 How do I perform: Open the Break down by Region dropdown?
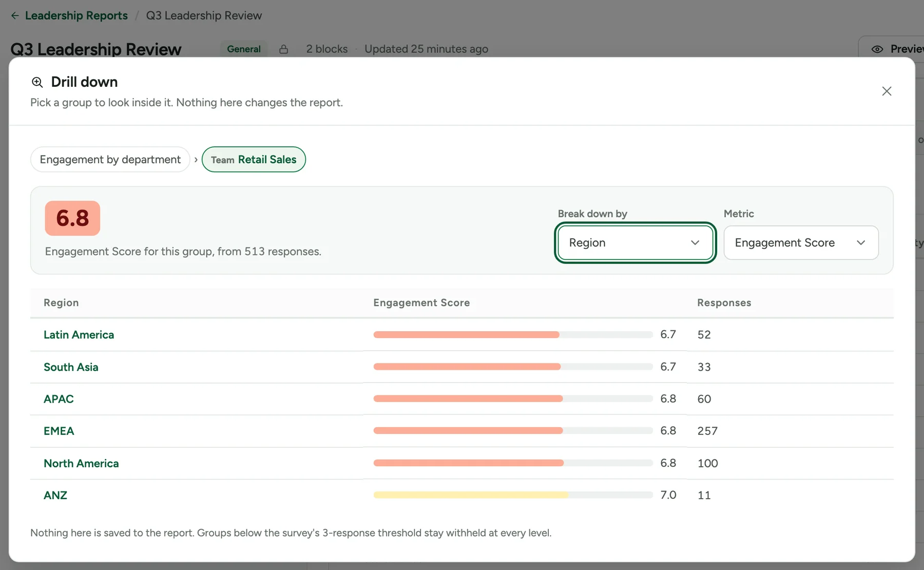tap(635, 243)
